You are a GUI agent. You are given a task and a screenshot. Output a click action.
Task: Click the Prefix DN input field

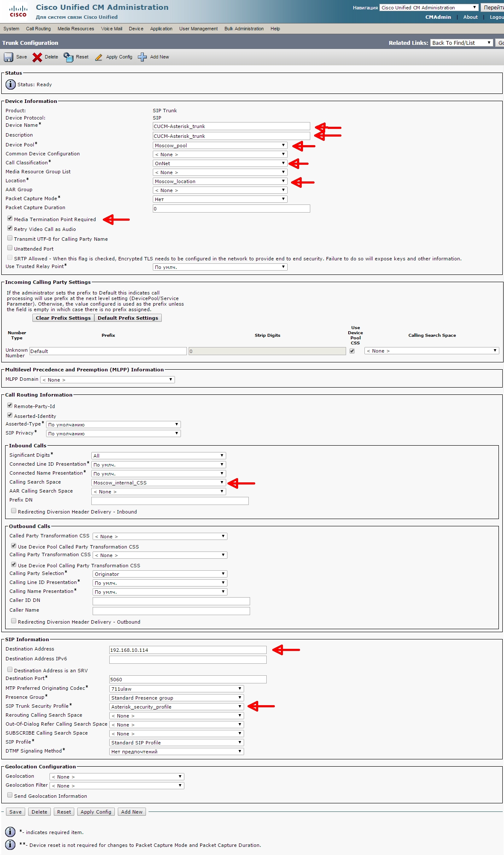coord(170,501)
